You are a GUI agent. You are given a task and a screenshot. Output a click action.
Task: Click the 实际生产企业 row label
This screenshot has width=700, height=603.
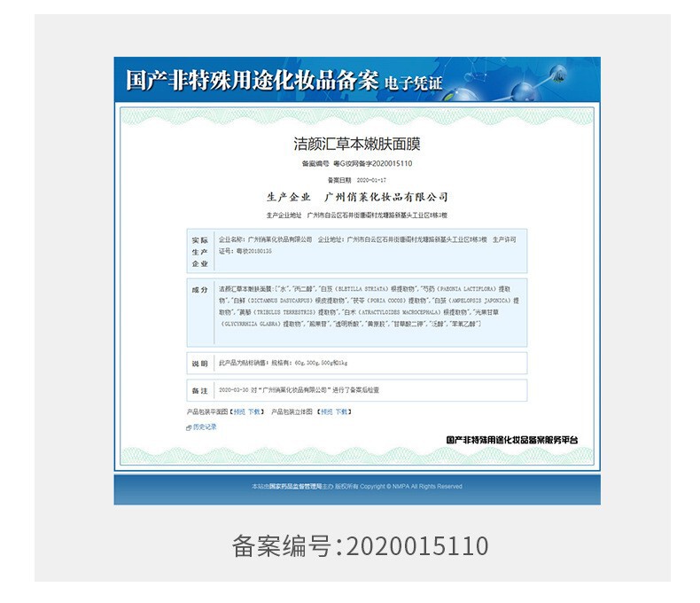(x=200, y=252)
